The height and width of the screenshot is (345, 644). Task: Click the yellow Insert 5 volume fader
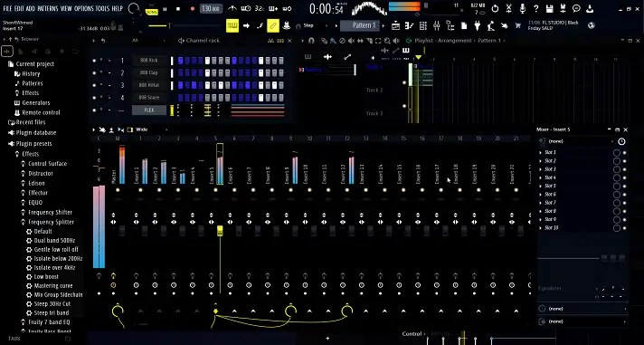(220, 231)
